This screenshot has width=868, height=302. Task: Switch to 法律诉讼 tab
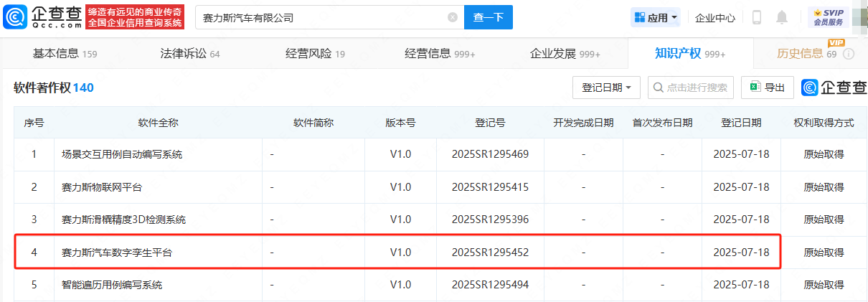click(189, 54)
